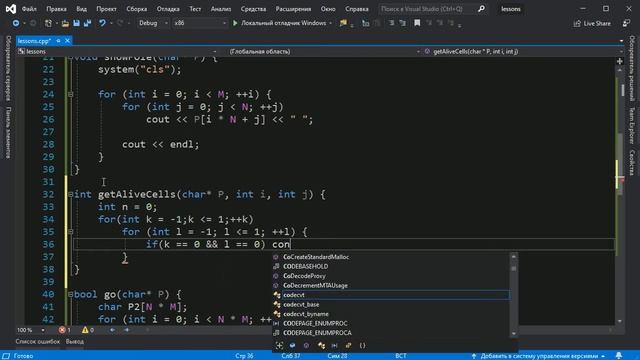Open the Сборка menu

click(x=137, y=9)
